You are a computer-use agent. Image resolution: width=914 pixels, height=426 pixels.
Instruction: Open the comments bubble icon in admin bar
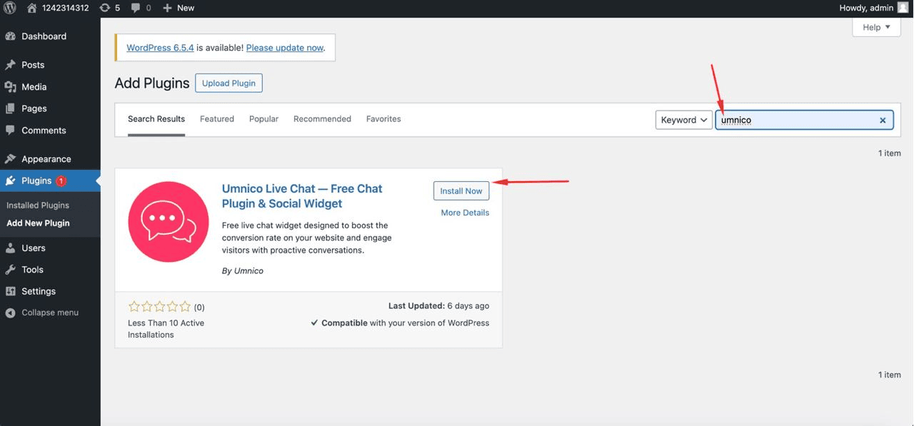(134, 8)
